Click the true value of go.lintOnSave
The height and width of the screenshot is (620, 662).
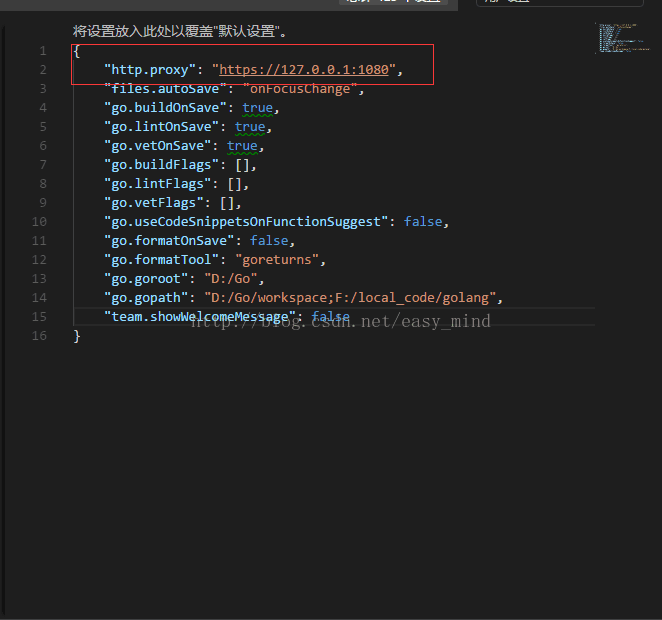[x=250, y=127]
